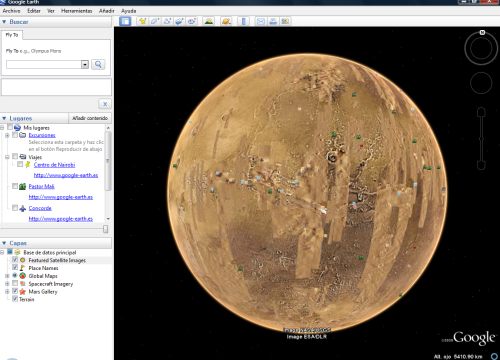
Task: Open the Herramientas menu
Action: 76,11
